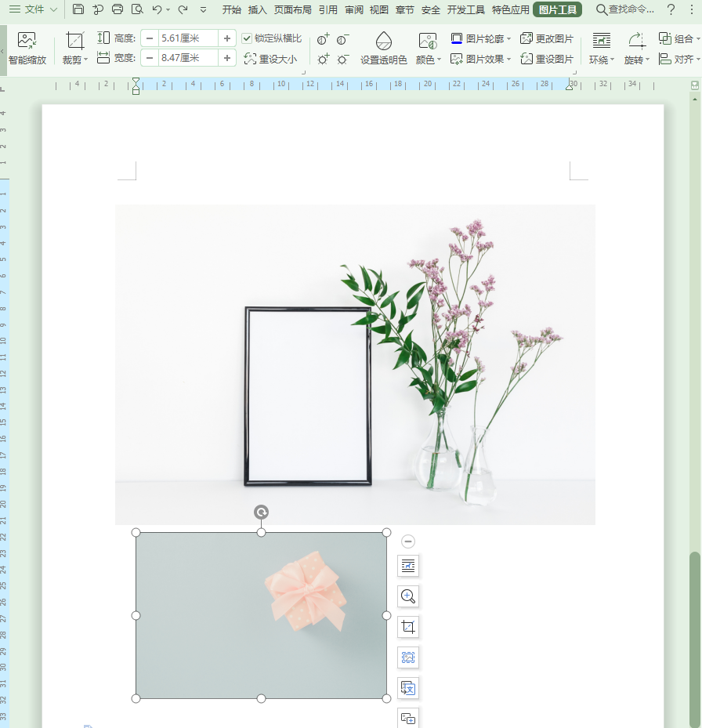Switch to the 审阅 tab

(x=354, y=9)
